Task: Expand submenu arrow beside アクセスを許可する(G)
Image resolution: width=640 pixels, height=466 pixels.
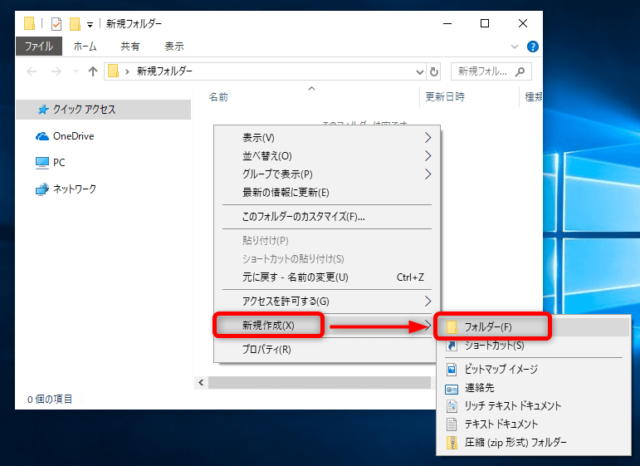Action: tap(428, 301)
